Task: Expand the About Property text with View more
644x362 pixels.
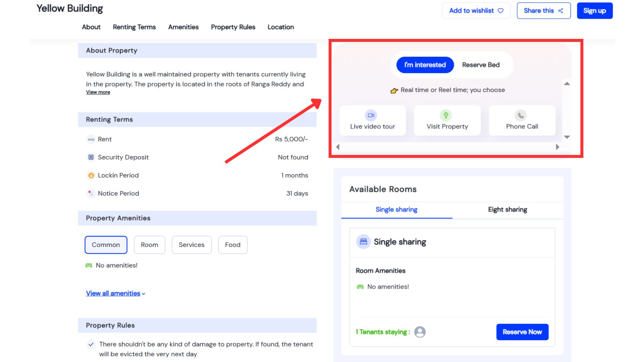Action: pyautogui.click(x=98, y=92)
